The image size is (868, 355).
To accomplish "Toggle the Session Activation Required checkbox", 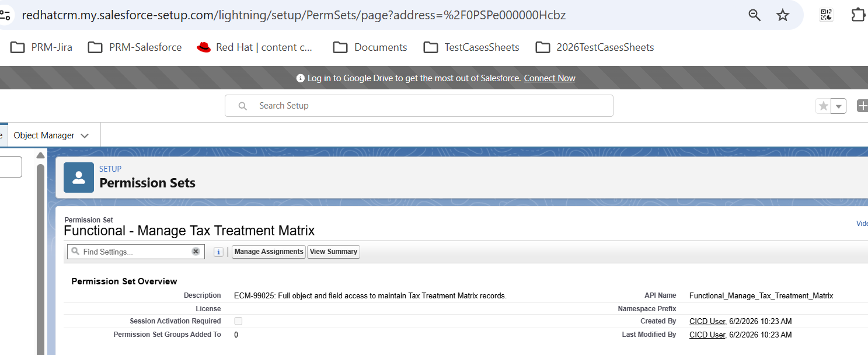I will tap(238, 321).
